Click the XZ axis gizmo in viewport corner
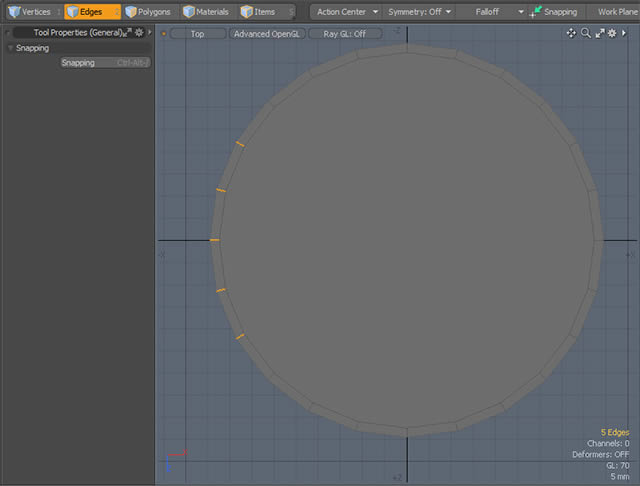The height and width of the screenshot is (486, 640). (x=176, y=460)
